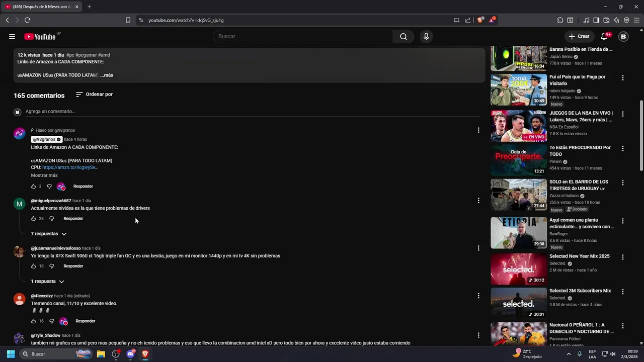This screenshot has height=362, width=644.
Task: Reply to pinned @98granos comment
Action: click(x=83, y=187)
